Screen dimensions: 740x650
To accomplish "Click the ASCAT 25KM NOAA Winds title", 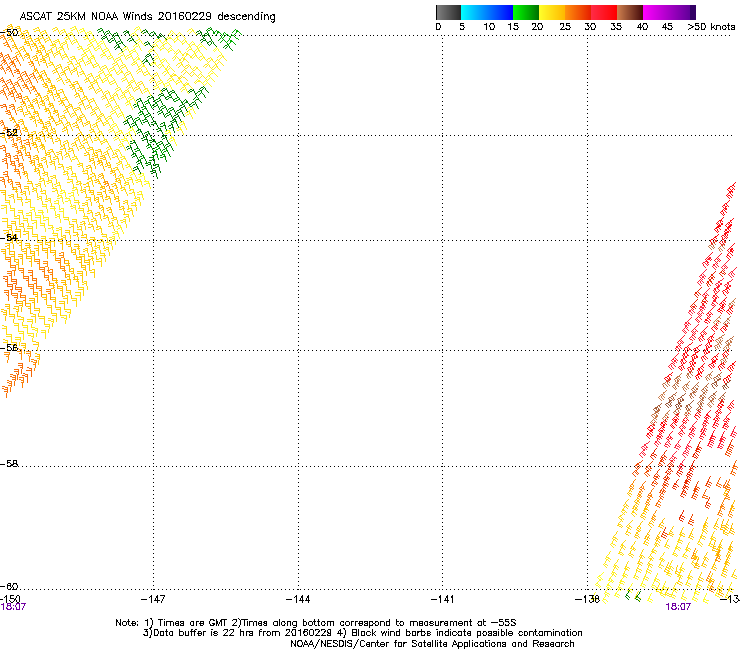I will pyautogui.click(x=147, y=17).
